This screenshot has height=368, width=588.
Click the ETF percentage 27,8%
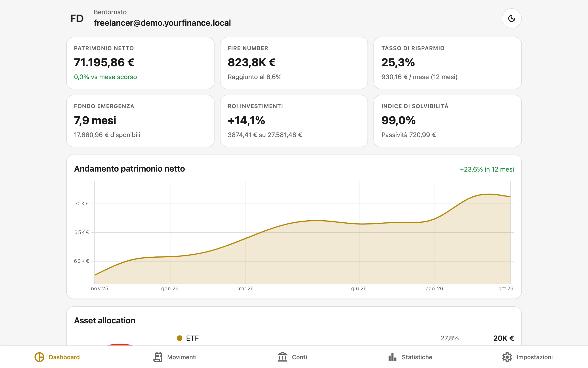click(449, 338)
